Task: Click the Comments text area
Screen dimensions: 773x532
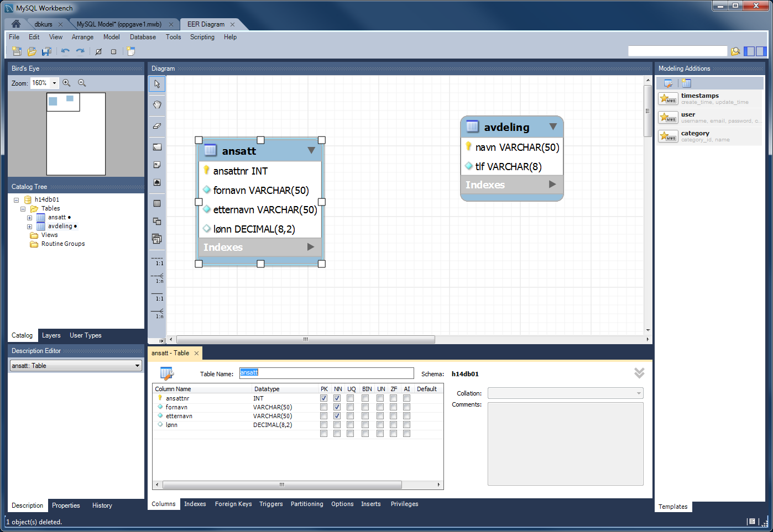Action: coord(565,444)
